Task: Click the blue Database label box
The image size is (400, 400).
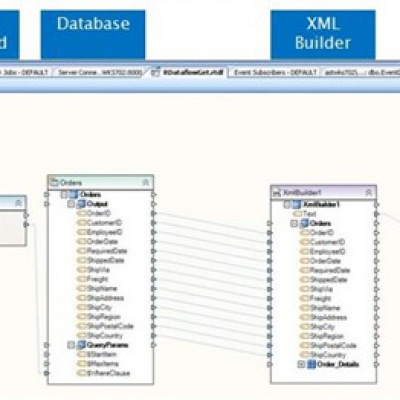Action: (93, 34)
